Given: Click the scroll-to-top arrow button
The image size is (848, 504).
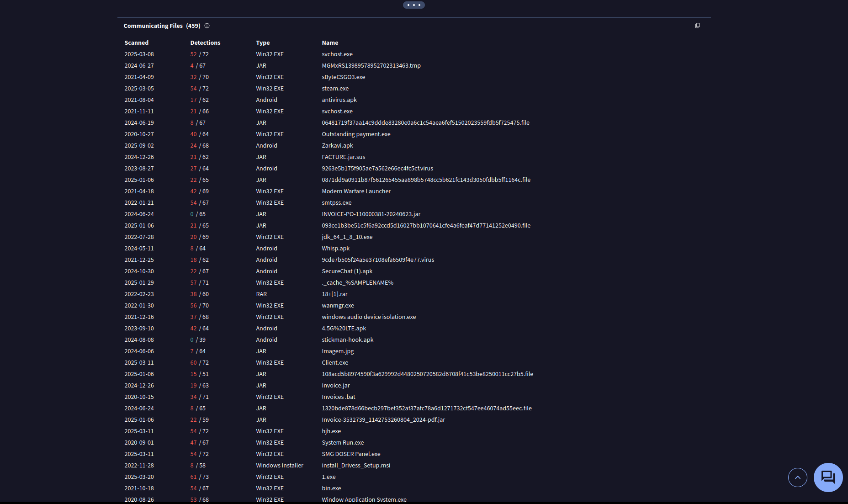Looking at the screenshot, I should [797, 477].
